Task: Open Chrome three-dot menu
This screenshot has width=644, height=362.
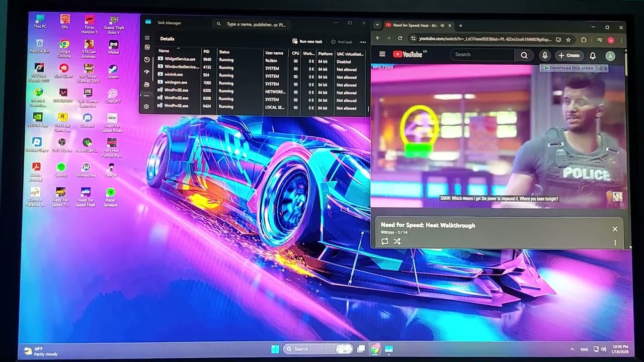Action: (621, 40)
